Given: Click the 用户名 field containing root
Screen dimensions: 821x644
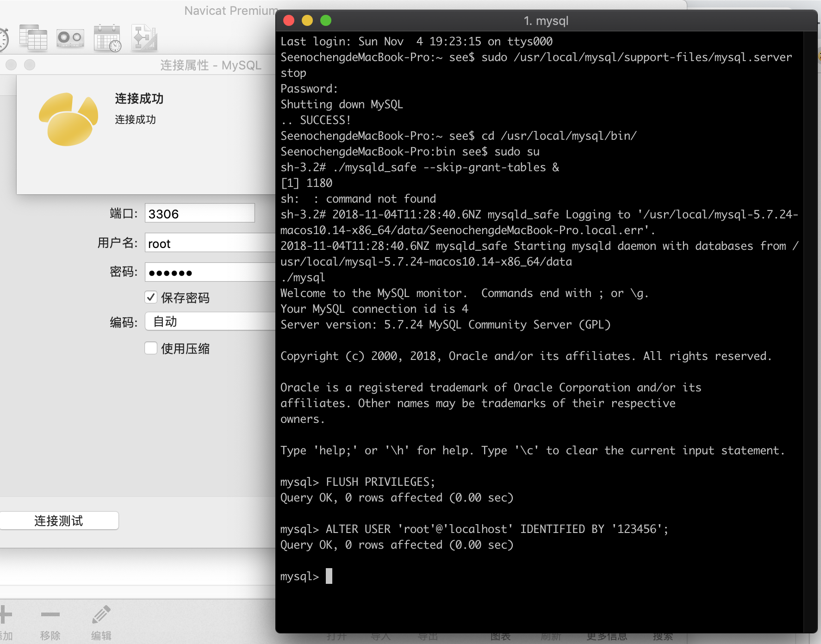Looking at the screenshot, I should click(210, 243).
